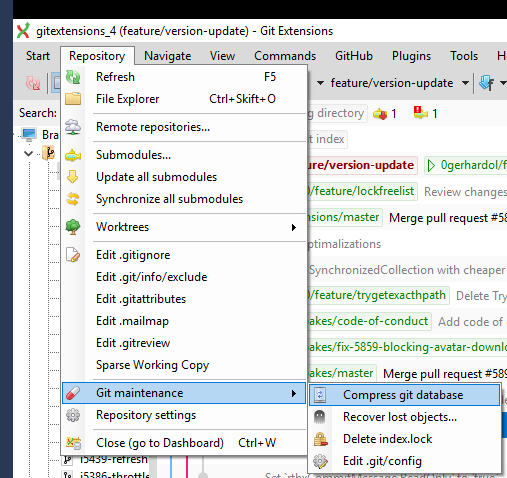Open the feature/version-update branch dropdown
This screenshot has height=478, width=507.
[465, 83]
